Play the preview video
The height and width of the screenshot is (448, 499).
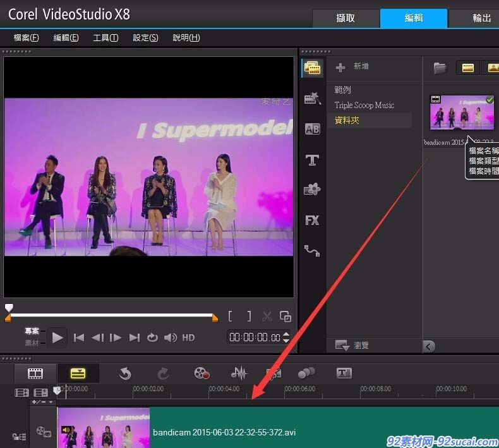pos(57,337)
